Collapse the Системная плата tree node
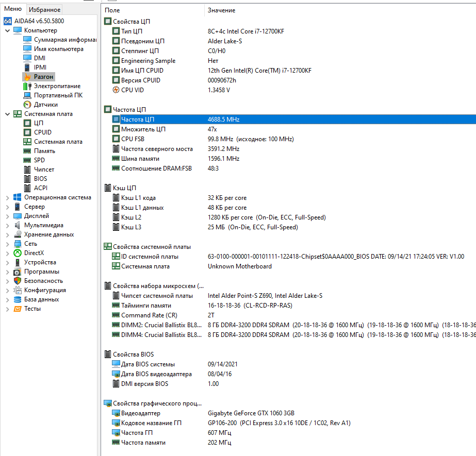 click(x=8, y=114)
